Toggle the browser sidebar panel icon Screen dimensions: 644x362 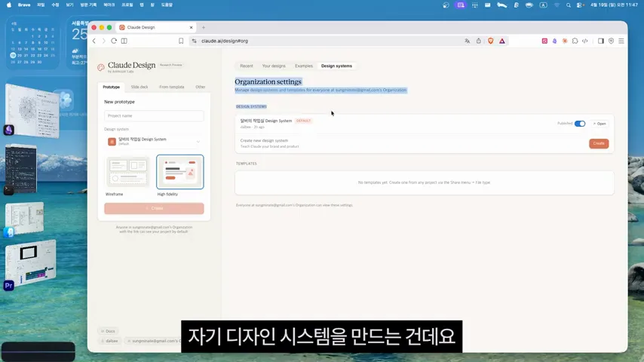601,41
